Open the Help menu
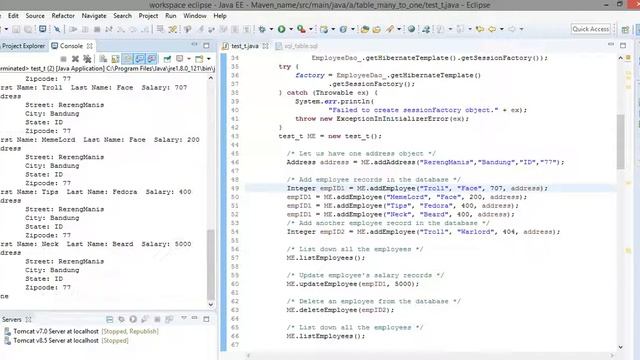 click(x=220, y=16)
